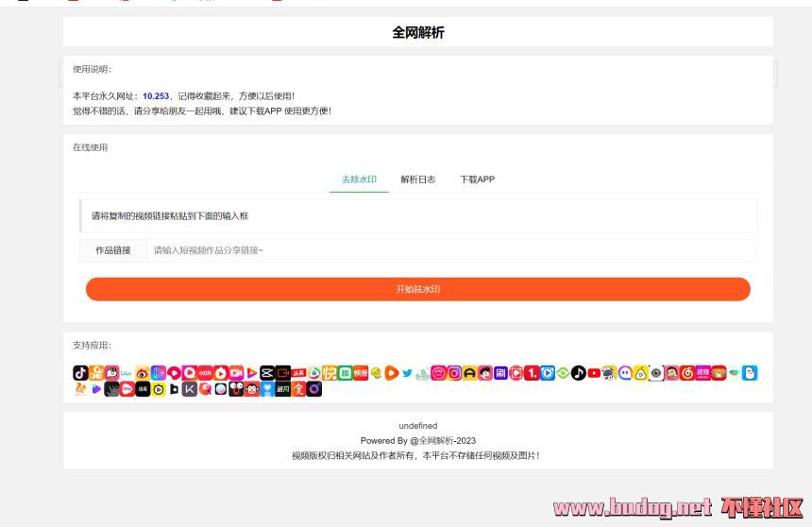Image resolution: width=812 pixels, height=527 pixels.
Task: Click the black music note icon
Action: 578,373
